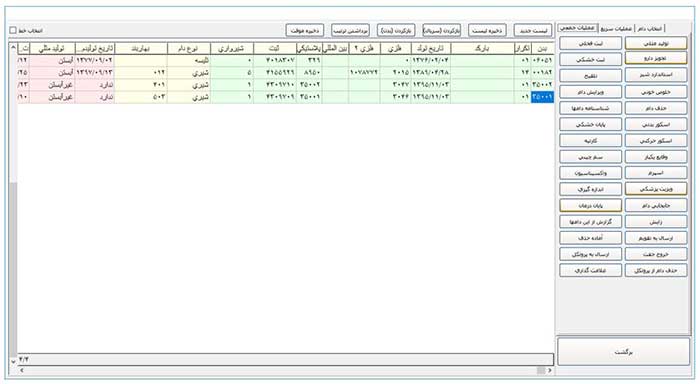
Task: Switch to the عملیات سریع tab
Action: 616,28
